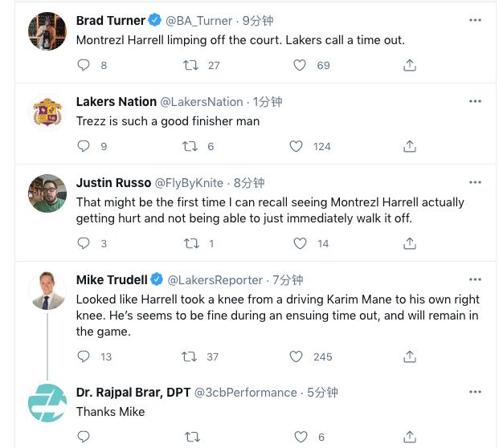Viewport: 499px width, 448px height.
Task: Retweet Dr. Rajpal Brar's tweet
Action: click(x=192, y=437)
